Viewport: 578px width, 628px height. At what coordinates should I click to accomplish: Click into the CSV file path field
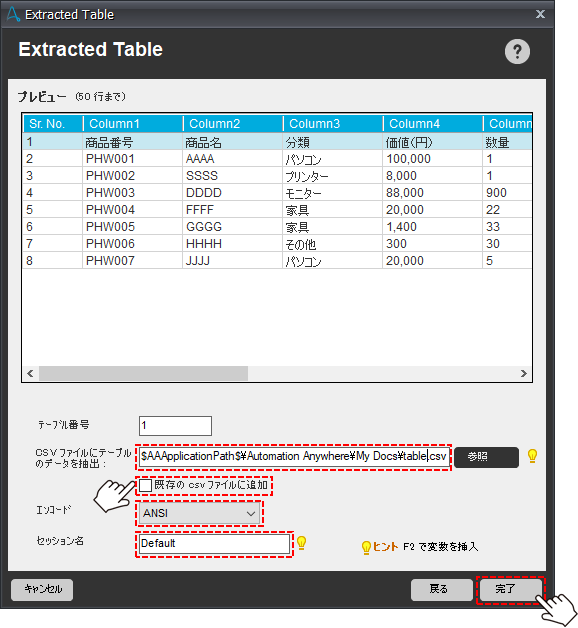click(294, 457)
